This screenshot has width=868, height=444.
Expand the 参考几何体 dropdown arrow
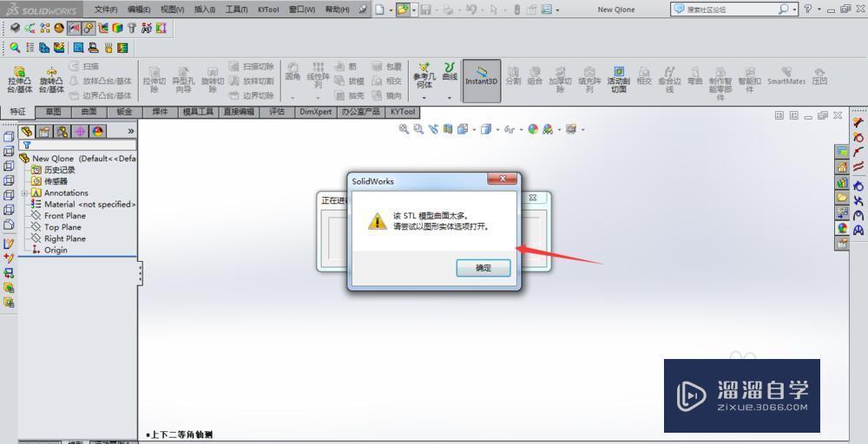(x=424, y=98)
